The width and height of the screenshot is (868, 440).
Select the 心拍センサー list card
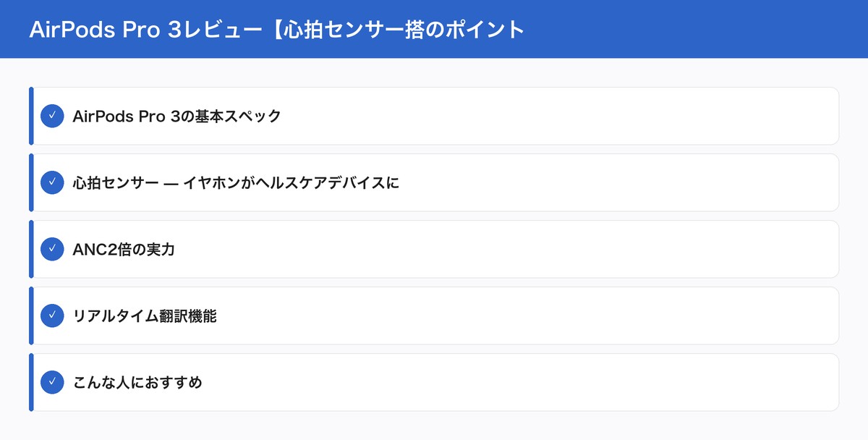(434, 182)
